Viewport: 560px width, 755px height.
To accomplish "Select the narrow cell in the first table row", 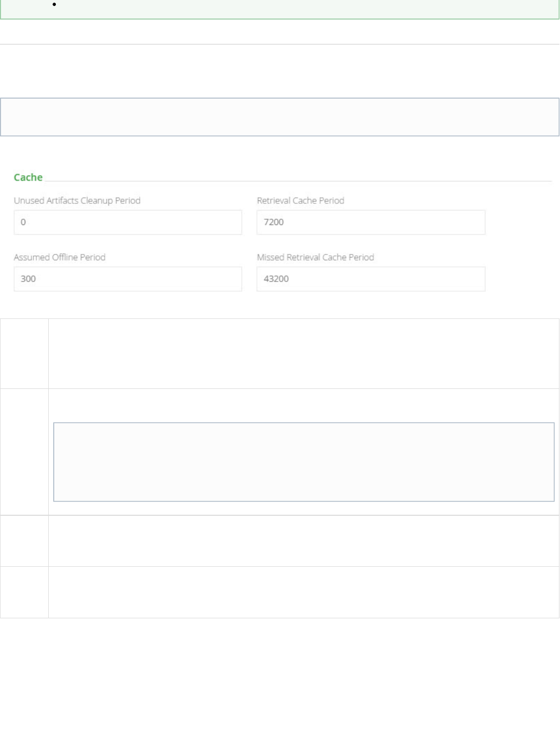I will (x=24, y=354).
